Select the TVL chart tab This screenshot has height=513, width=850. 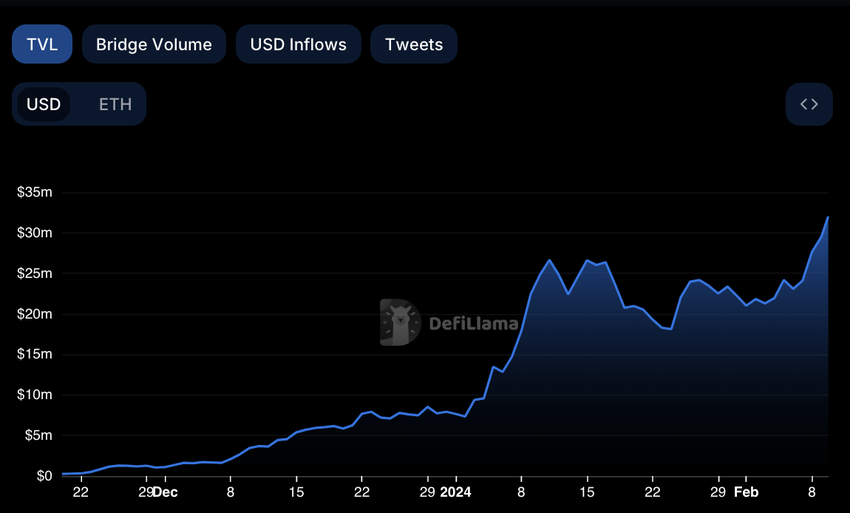point(42,44)
